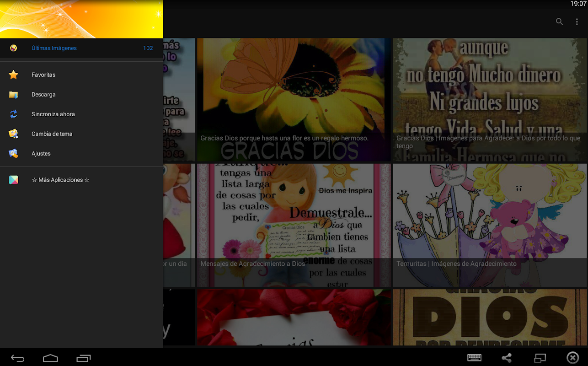
Task: Open the sunflower Gracias Dios image
Action: pyautogui.click(x=294, y=99)
